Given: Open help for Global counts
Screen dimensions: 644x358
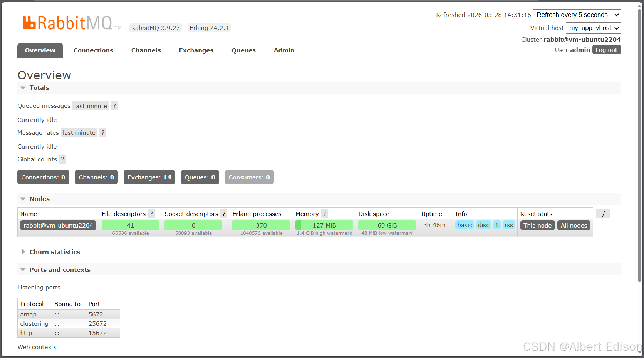Looking at the screenshot, I should [x=62, y=159].
